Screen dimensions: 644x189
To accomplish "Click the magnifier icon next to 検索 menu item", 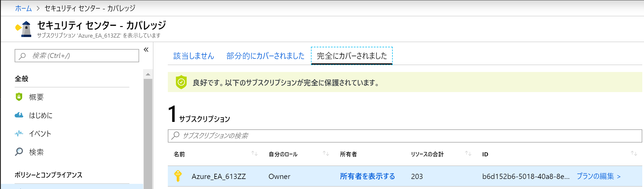I will [x=19, y=151].
